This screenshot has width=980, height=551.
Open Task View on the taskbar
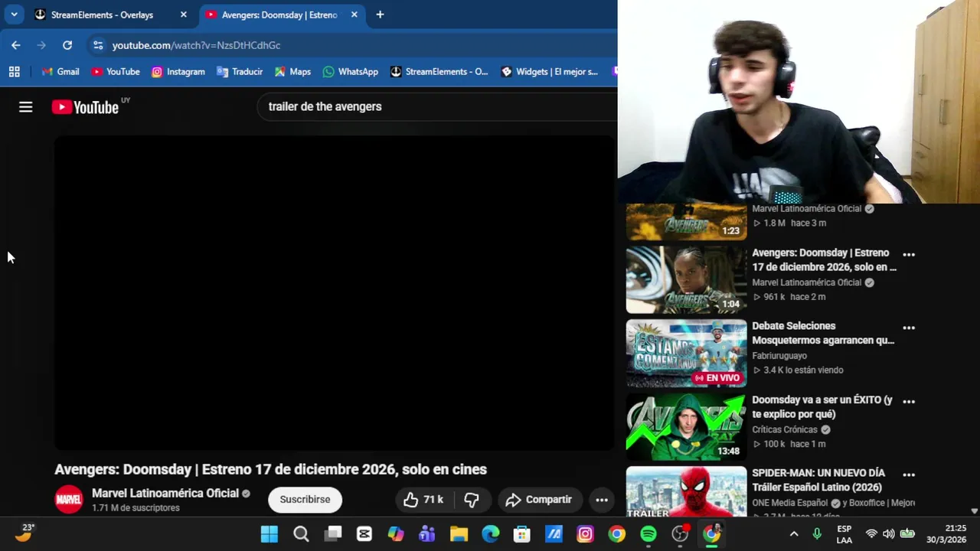coord(332,534)
